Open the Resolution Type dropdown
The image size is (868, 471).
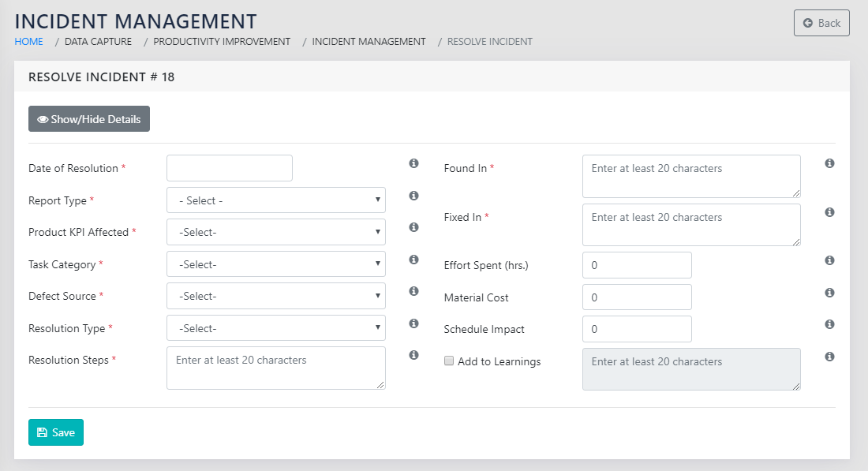[x=275, y=328]
